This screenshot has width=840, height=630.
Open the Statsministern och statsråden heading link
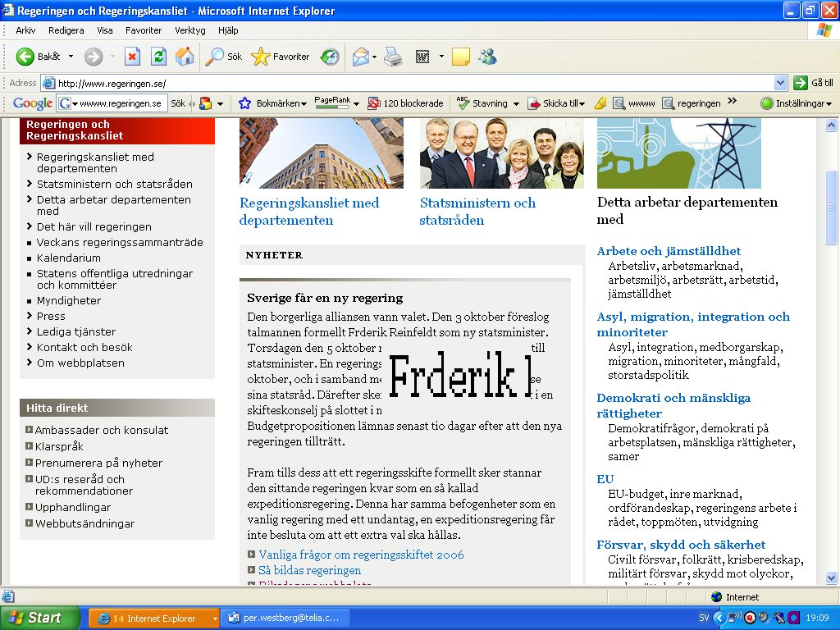[477, 211]
